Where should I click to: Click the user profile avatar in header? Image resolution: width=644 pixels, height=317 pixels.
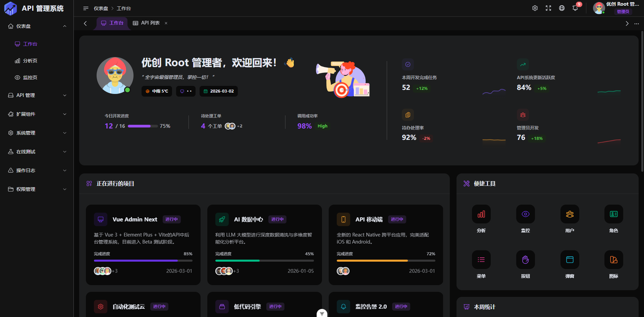coord(599,8)
